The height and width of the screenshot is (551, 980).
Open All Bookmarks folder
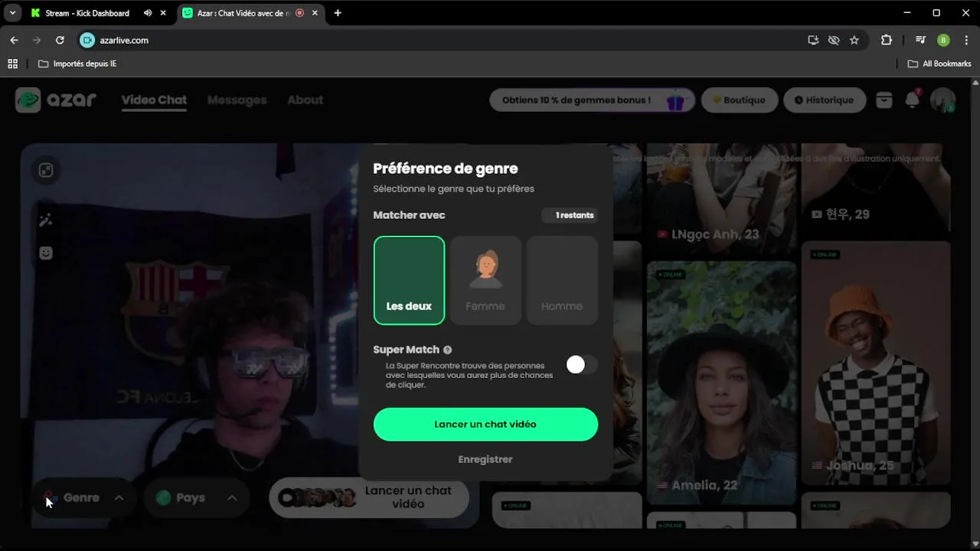pos(939,64)
